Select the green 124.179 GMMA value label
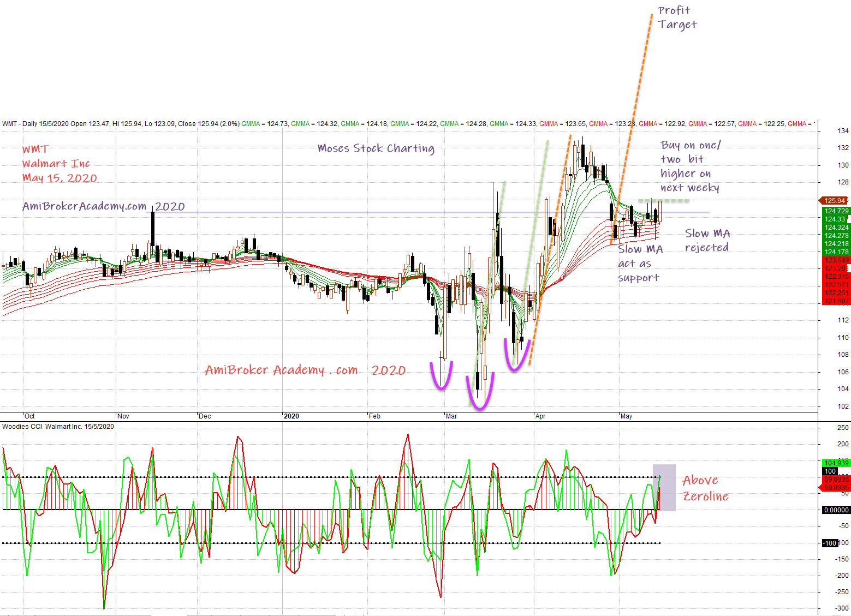The height and width of the screenshot is (616, 851). 836,252
